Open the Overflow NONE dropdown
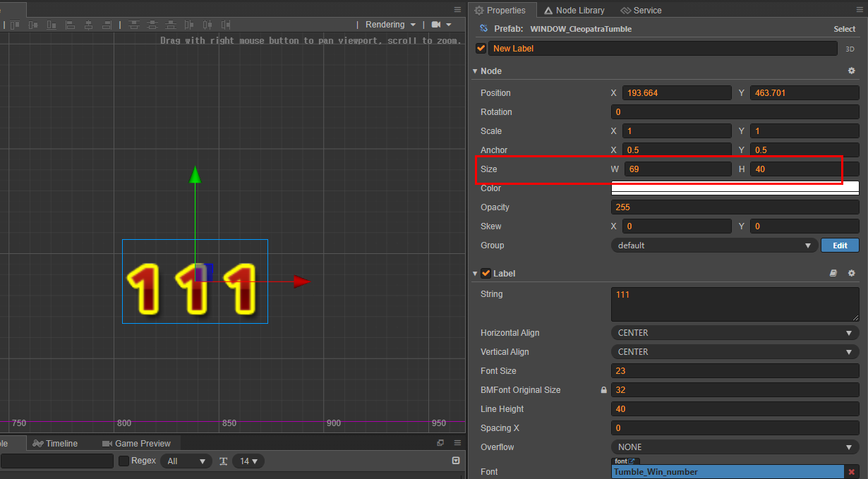The image size is (868, 479). coord(735,447)
